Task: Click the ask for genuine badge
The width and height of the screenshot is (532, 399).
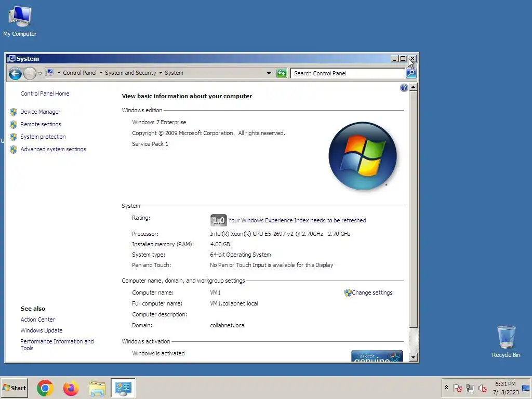Action: pos(377,356)
